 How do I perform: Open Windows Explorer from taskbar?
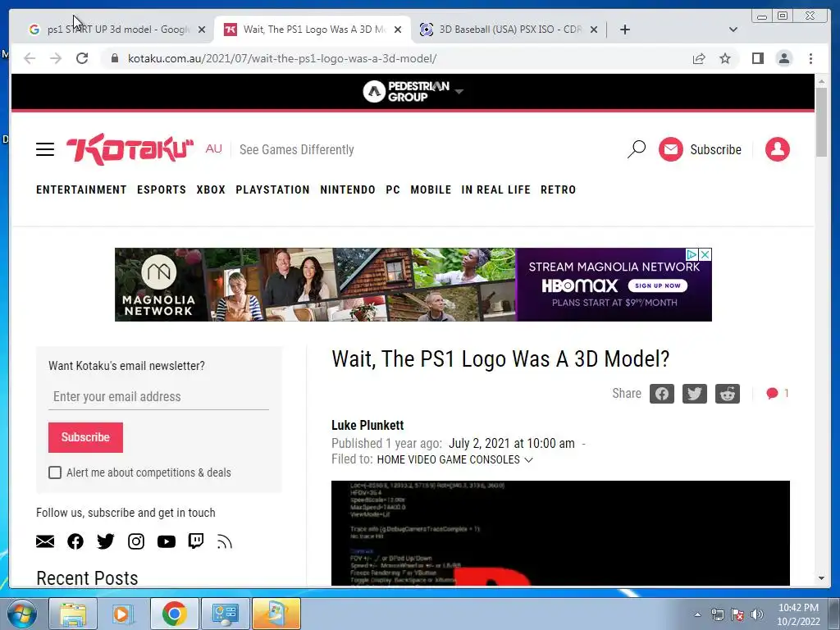73,614
